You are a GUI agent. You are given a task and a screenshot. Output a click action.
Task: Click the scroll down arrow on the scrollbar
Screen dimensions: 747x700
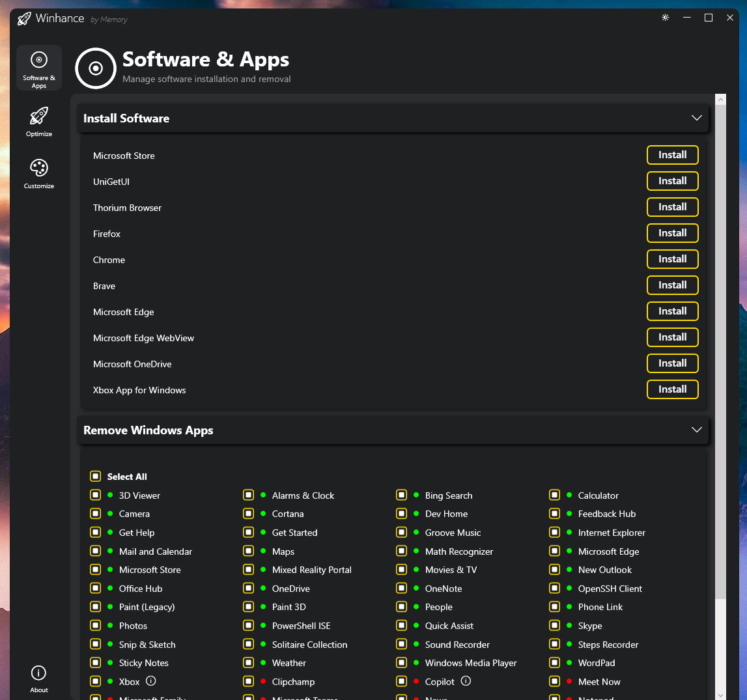(x=720, y=694)
